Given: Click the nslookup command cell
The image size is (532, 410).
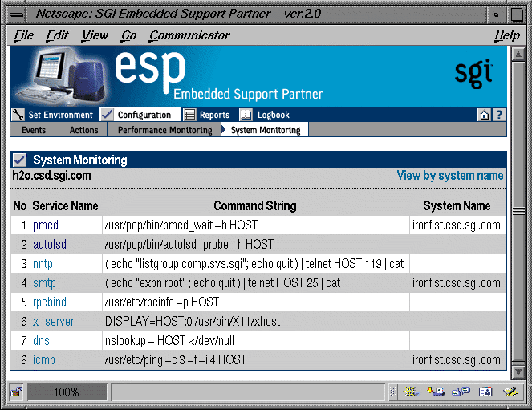Looking at the screenshot, I should (256, 341).
